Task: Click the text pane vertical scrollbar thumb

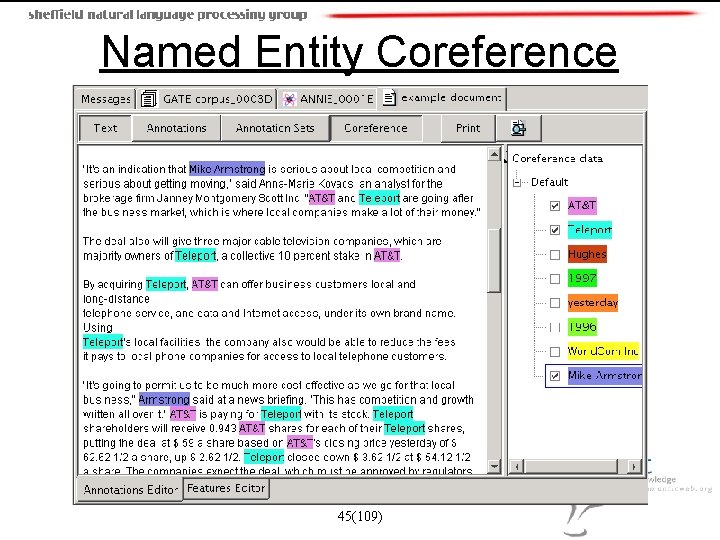Action: point(494,260)
